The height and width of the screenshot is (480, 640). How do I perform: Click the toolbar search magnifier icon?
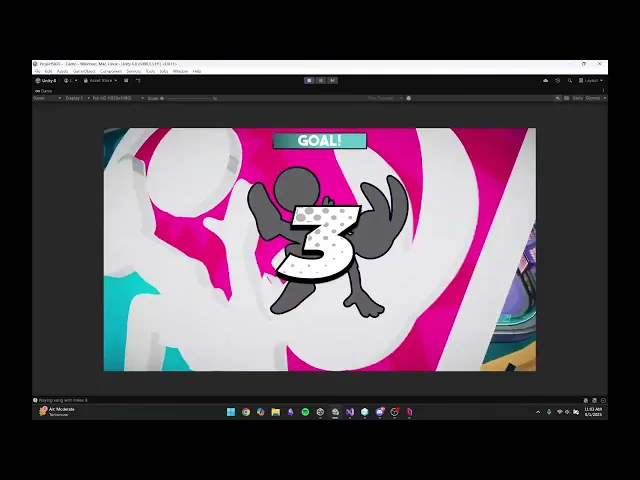pos(570,81)
